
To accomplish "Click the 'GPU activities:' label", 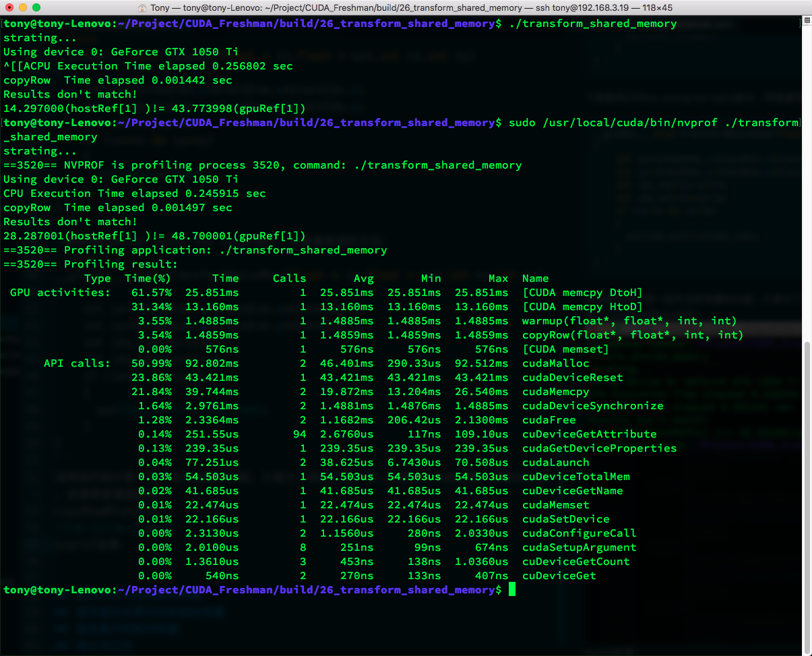I will coord(60,293).
